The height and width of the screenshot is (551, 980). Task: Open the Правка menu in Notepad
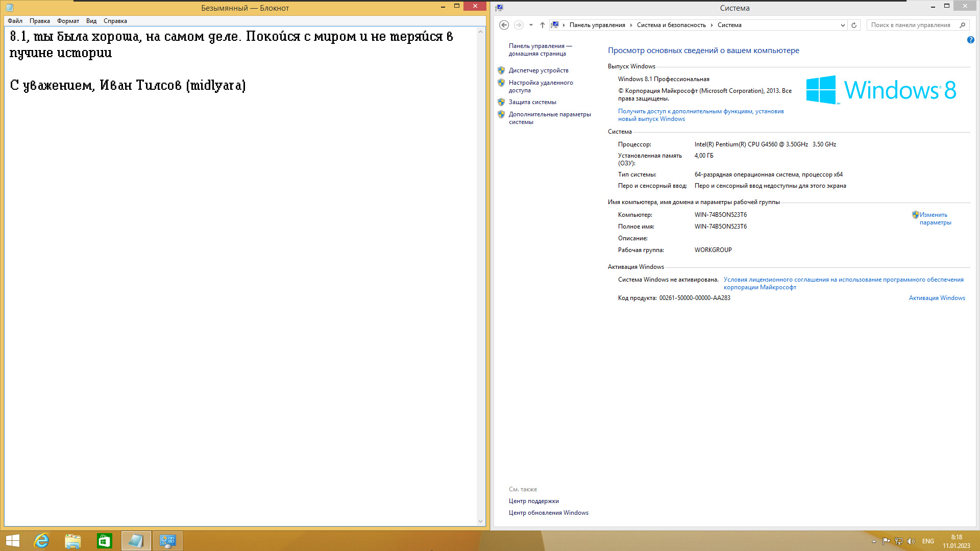coord(39,21)
